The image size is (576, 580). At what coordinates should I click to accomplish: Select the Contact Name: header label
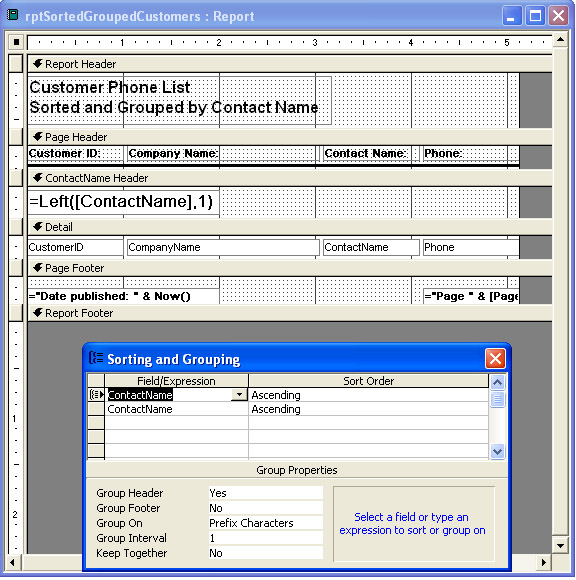point(371,154)
